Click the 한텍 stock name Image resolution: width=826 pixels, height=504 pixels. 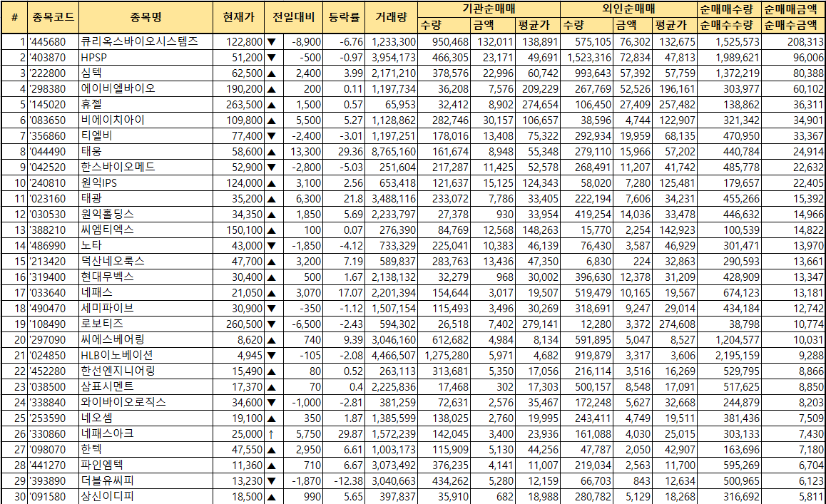(91, 449)
